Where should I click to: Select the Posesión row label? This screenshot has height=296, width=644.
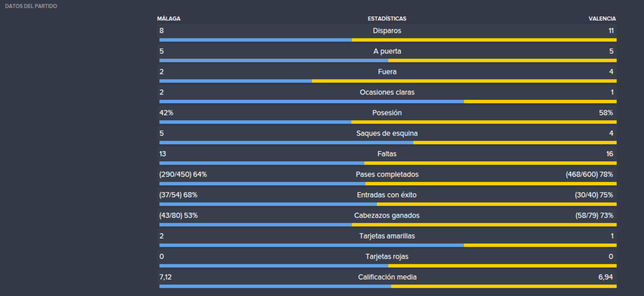click(387, 113)
